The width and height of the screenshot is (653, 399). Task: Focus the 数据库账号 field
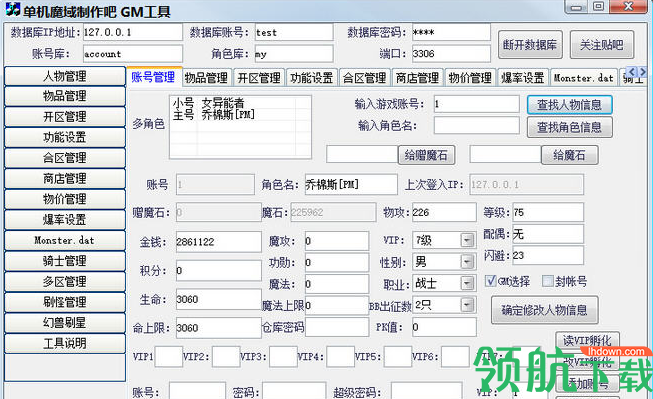[294, 32]
